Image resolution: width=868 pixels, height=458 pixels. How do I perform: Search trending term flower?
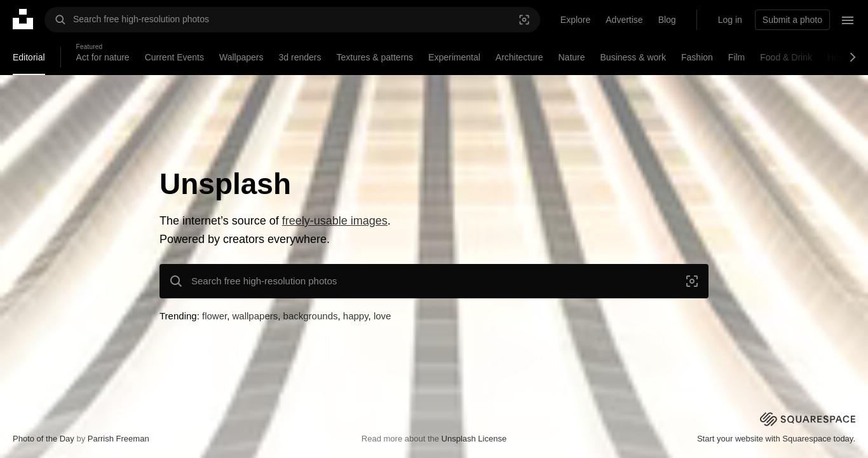(x=215, y=316)
